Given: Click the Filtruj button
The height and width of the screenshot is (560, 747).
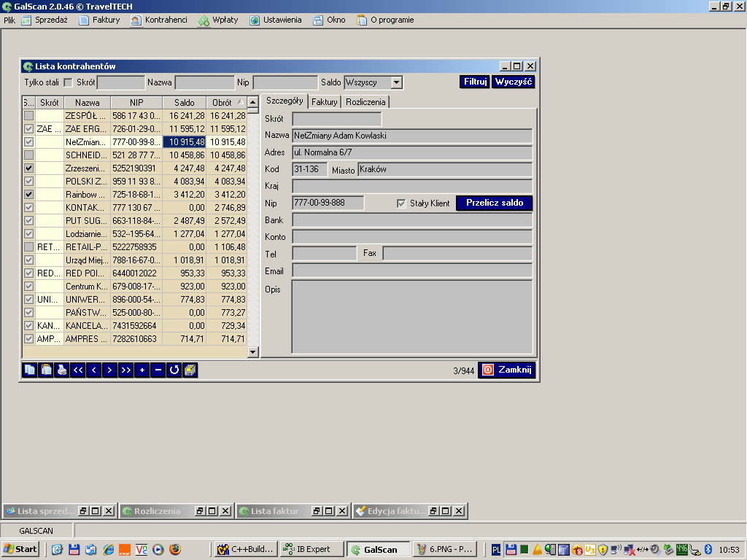Looking at the screenshot, I should coord(475,82).
